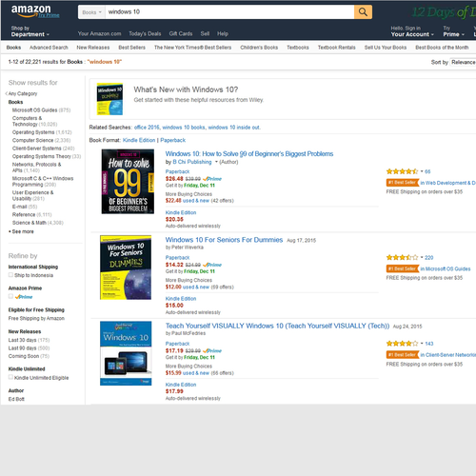Open Sort by Relevance combo box
The width and height of the screenshot is (476, 476).
463,62
